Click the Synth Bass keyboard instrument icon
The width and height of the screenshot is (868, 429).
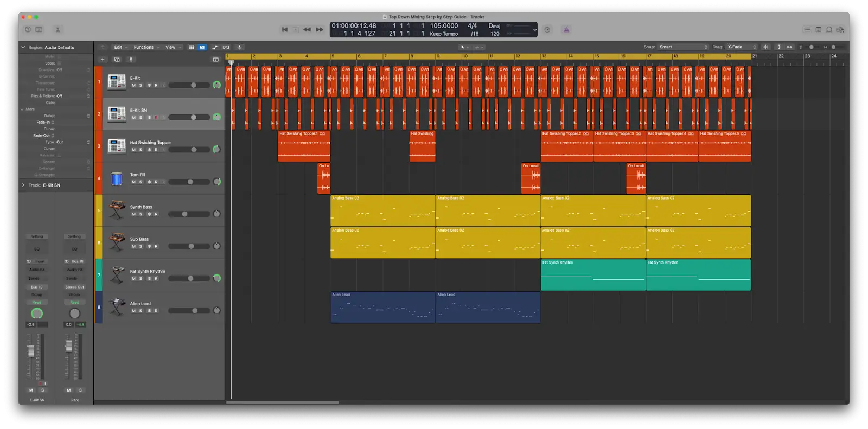117,210
